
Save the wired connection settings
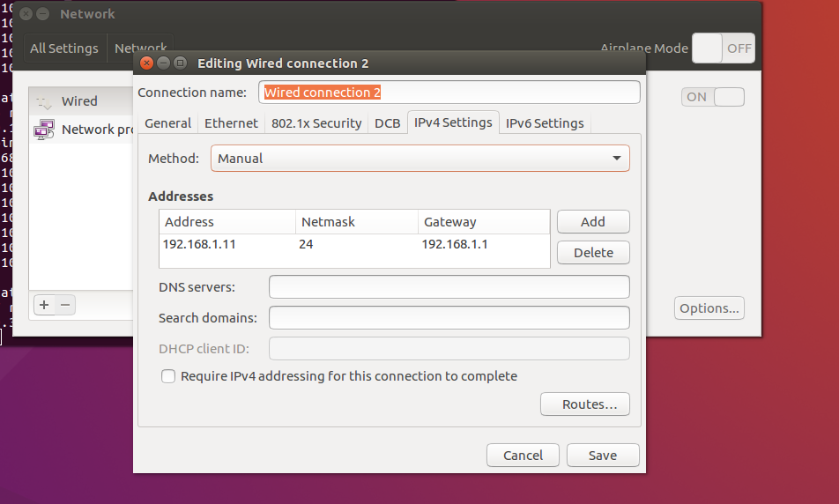[603, 456]
